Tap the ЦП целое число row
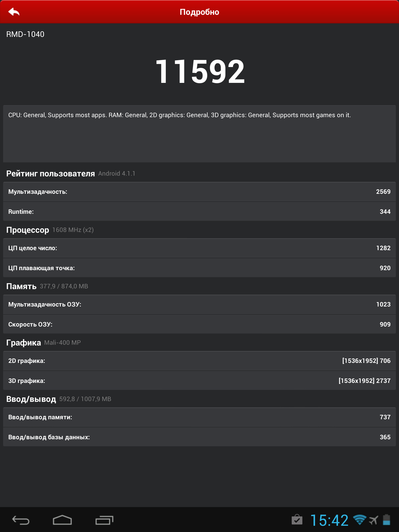399x532 pixels. 199,248
